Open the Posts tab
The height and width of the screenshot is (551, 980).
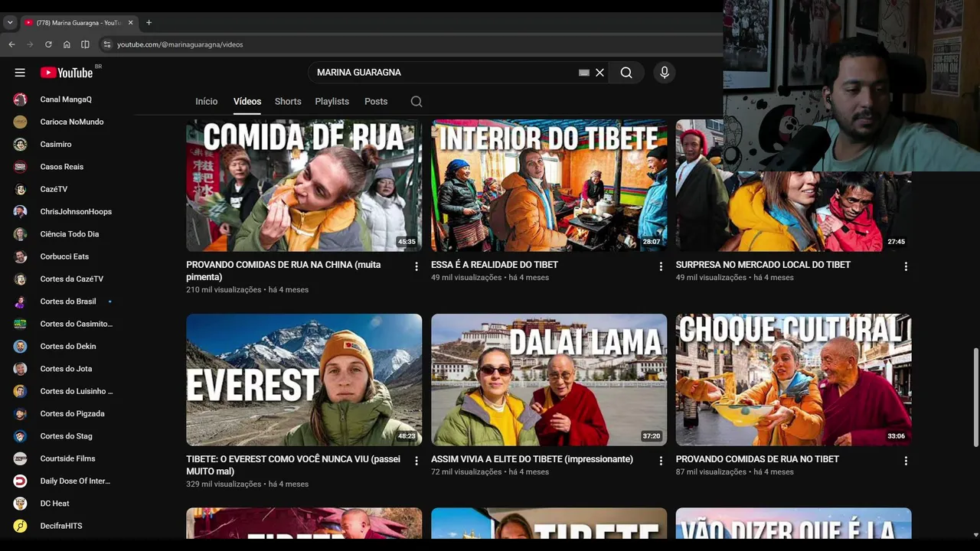pyautogui.click(x=376, y=101)
